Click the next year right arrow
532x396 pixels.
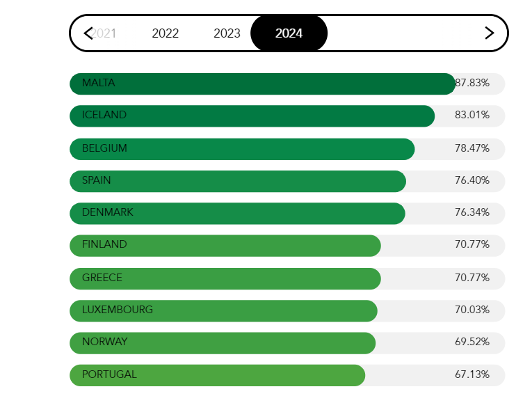[x=489, y=33]
